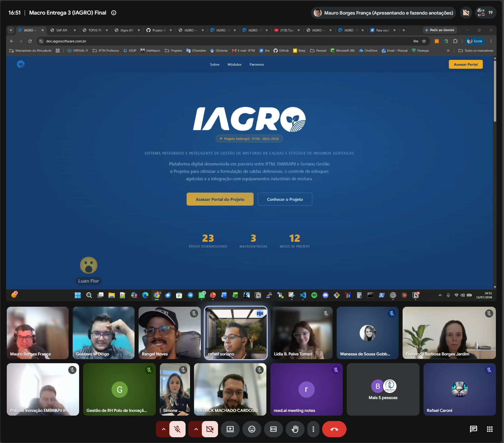504x443 pixels.
Task: Expand video settings arrow beside camera
Action: 196,429
